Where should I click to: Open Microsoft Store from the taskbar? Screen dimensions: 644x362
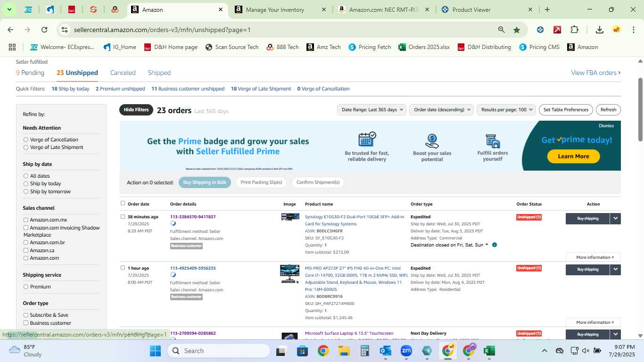pyautogui.click(x=302, y=351)
